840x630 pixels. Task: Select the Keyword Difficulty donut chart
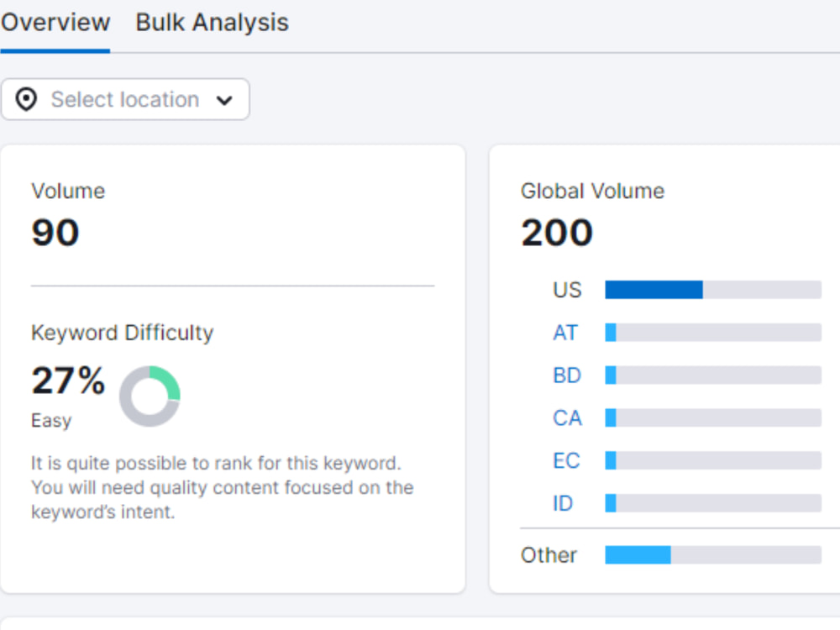pyautogui.click(x=150, y=395)
